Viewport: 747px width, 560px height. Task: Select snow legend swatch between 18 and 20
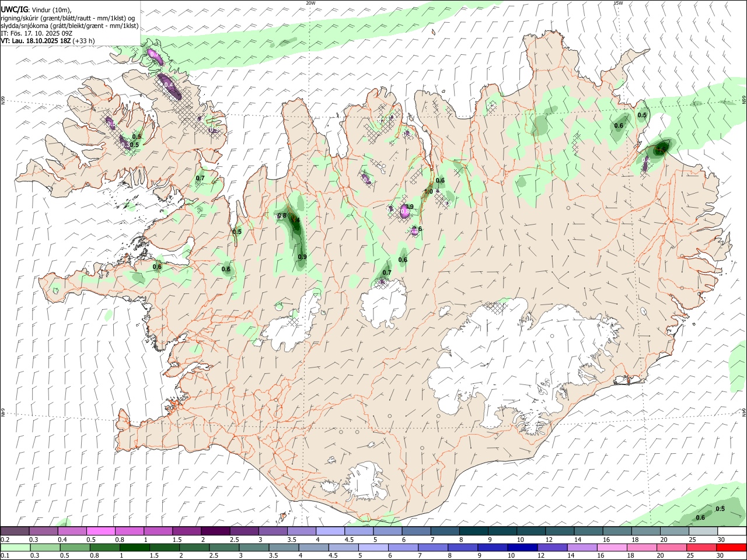pyautogui.click(x=645, y=531)
